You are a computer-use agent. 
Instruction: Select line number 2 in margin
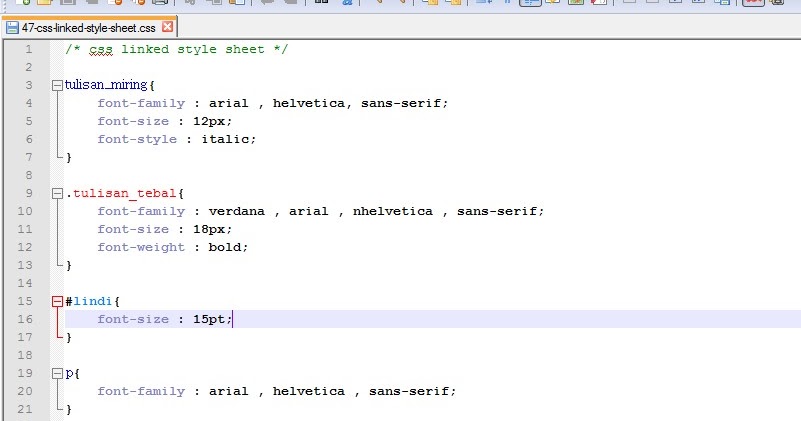(29, 67)
